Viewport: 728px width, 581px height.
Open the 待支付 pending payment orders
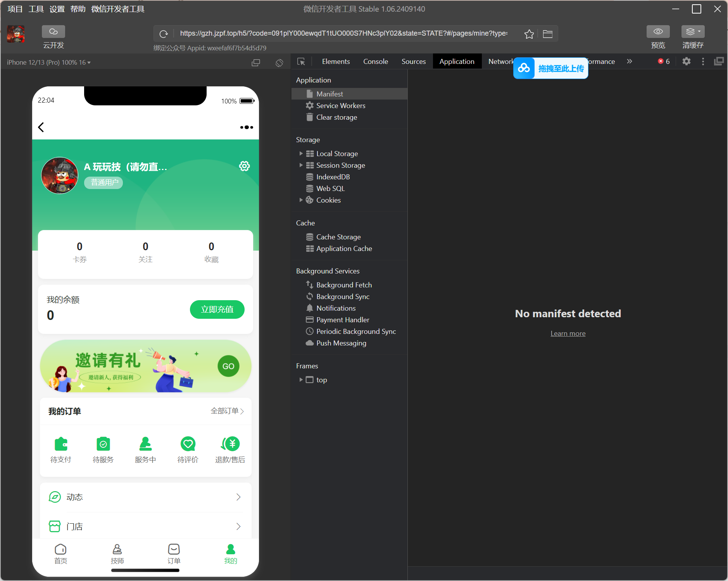pos(61,449)
